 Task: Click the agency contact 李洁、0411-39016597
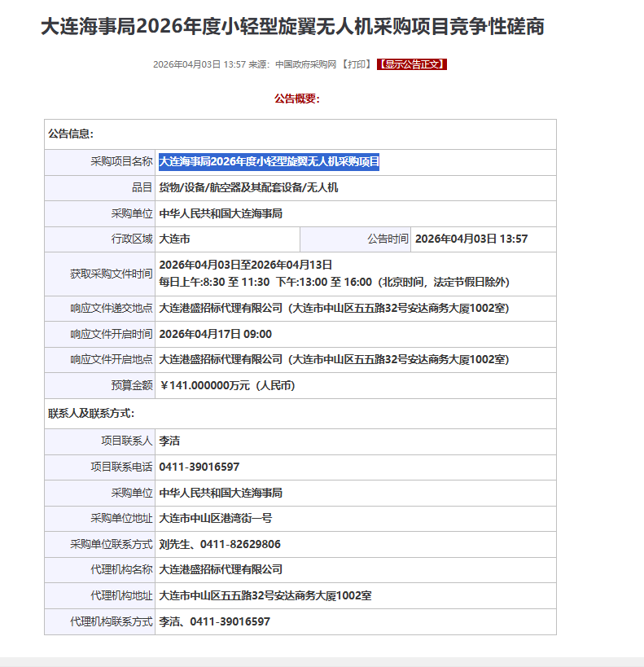click(214, 621)
